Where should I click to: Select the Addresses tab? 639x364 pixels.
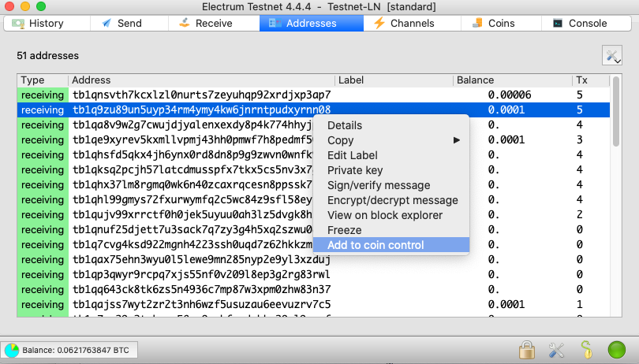point(312,23)
